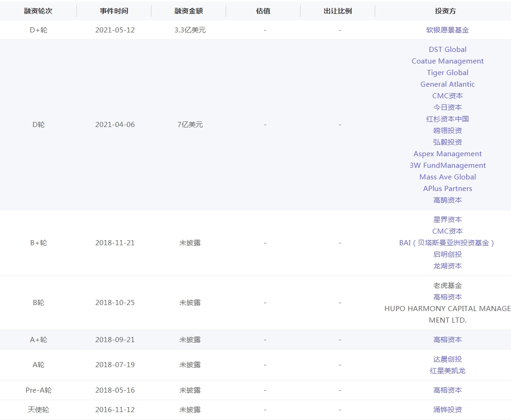Click the date 2018-10-25
Viewport: 511px width, 420px height.
115,303
